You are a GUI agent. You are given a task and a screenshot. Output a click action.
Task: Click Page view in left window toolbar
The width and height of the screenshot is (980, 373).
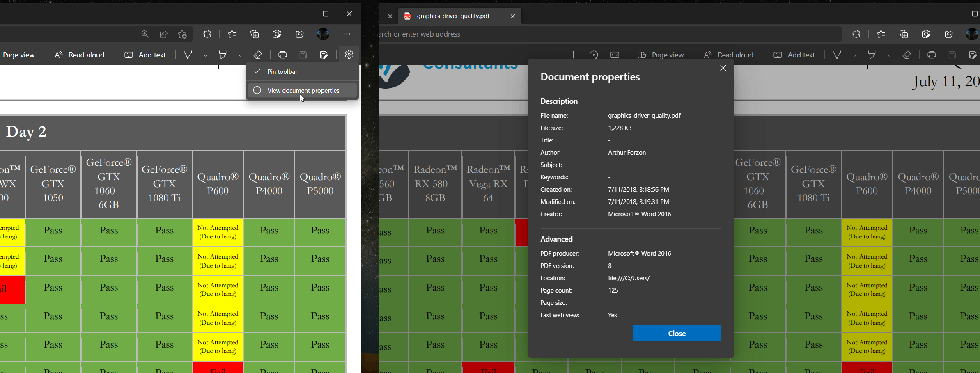(18, 55)
